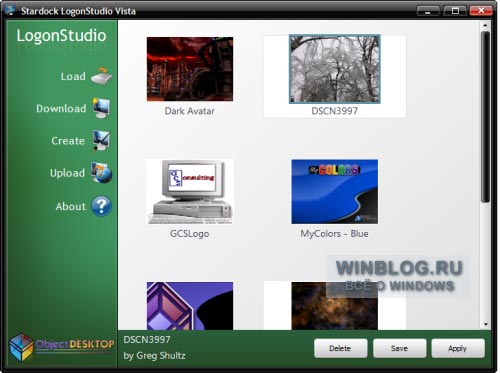Click the About question mark icon
This screenshot has width=500, height=373.
click(x=101, y=206)
